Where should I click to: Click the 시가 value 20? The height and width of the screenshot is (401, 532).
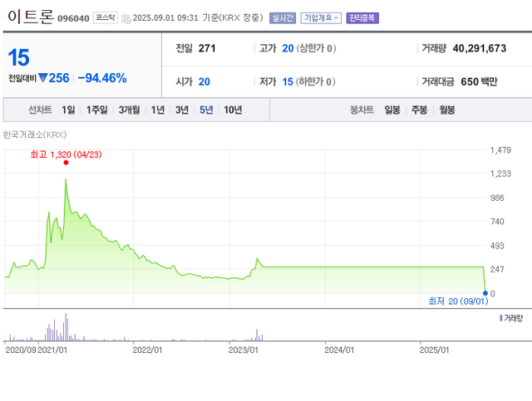tap(204, 81)
